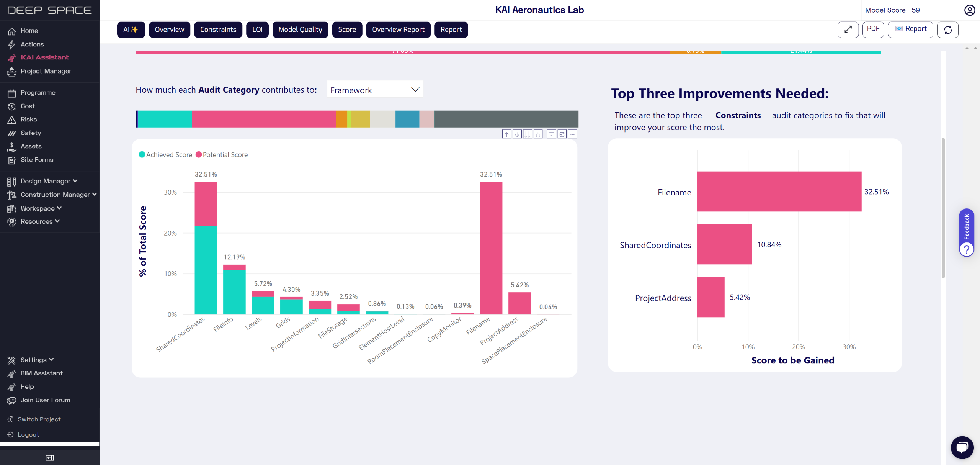Click the drill up arrow icon
980x465 pixels.
click(506, 134)
